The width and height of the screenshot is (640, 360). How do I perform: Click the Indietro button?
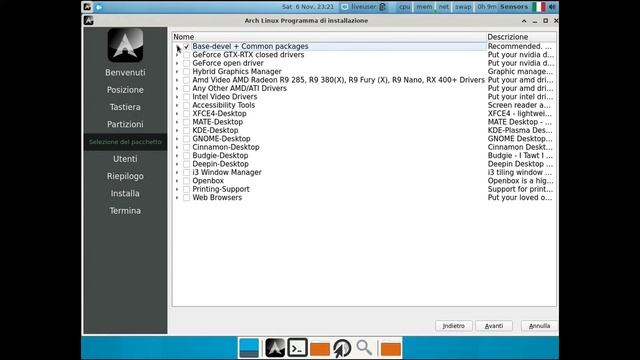(x=453, y=326)
